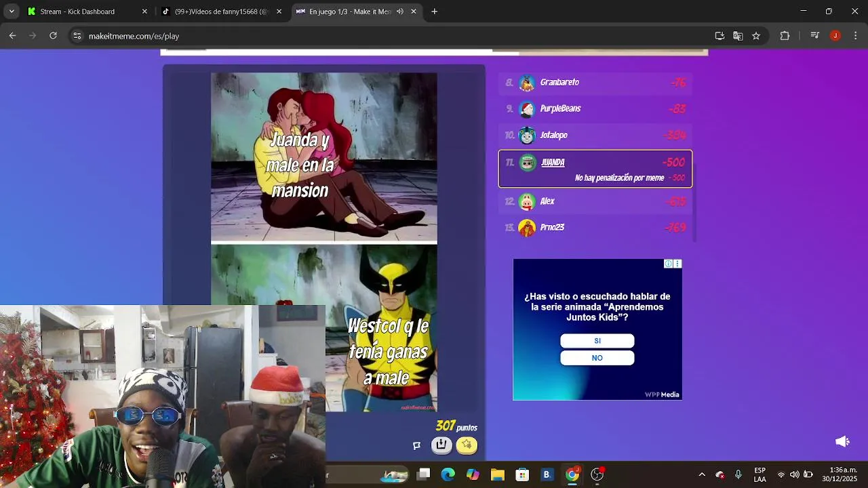Click the yellow star favorite button
The width and height of the screenshot is (868, 488).
[467, 445]
